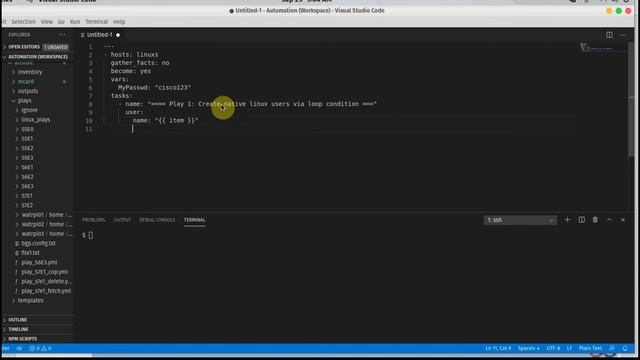Expand the S7E2 folder
The width and height of the screenshot is (640, 360).
click(27, 205)
